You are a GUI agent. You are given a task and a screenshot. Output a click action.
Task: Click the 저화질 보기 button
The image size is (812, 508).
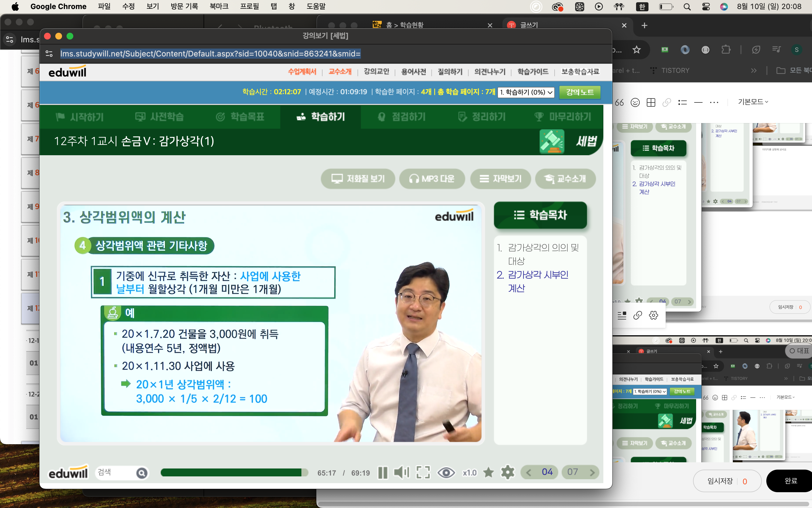[358, 178]
